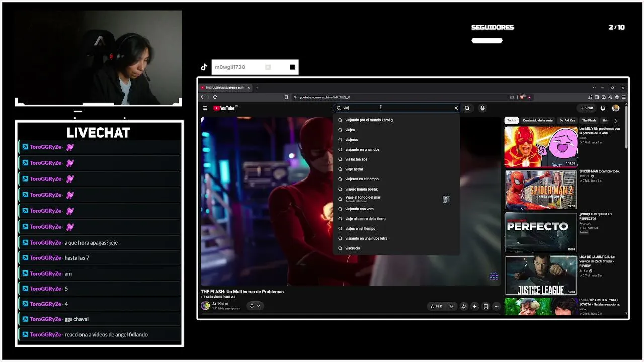Open the Flash MIL Y UN problemas thumbnail
Screen dimensions: 644x362
point(541,147)
